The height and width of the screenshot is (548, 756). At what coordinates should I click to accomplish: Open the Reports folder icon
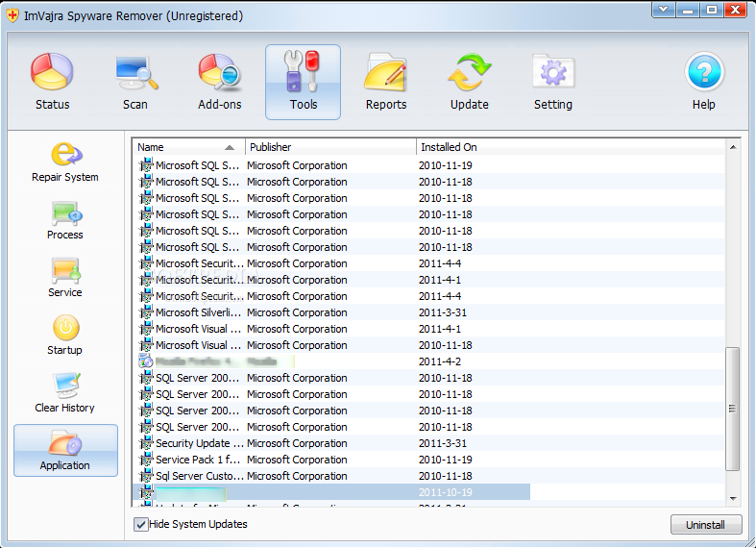click(386, 72)
